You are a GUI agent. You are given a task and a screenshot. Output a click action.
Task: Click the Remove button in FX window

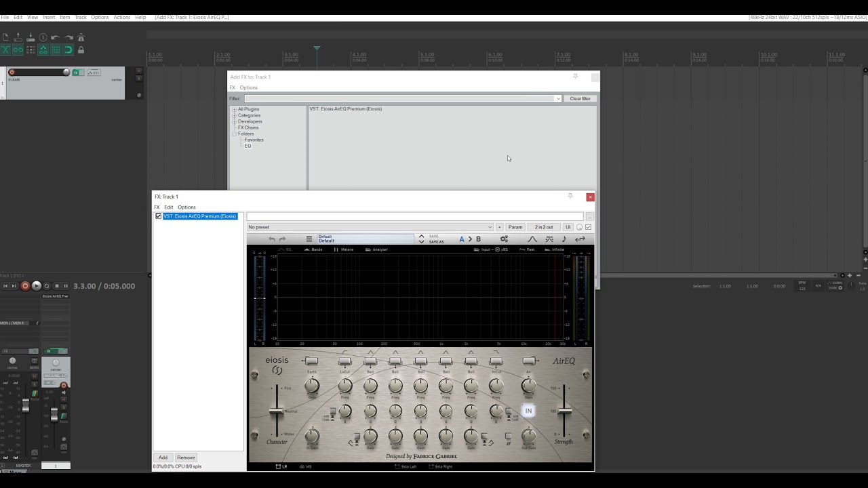186,457
